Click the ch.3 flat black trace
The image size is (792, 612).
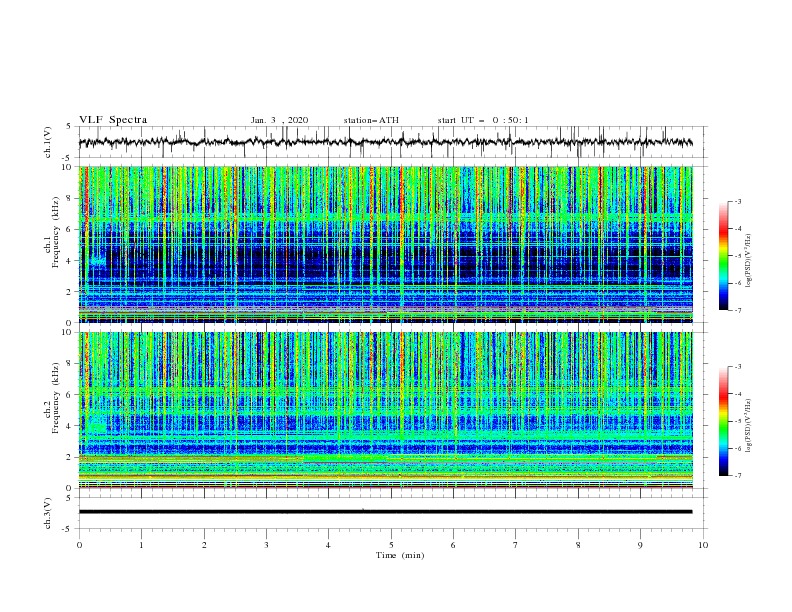(385, 512)
